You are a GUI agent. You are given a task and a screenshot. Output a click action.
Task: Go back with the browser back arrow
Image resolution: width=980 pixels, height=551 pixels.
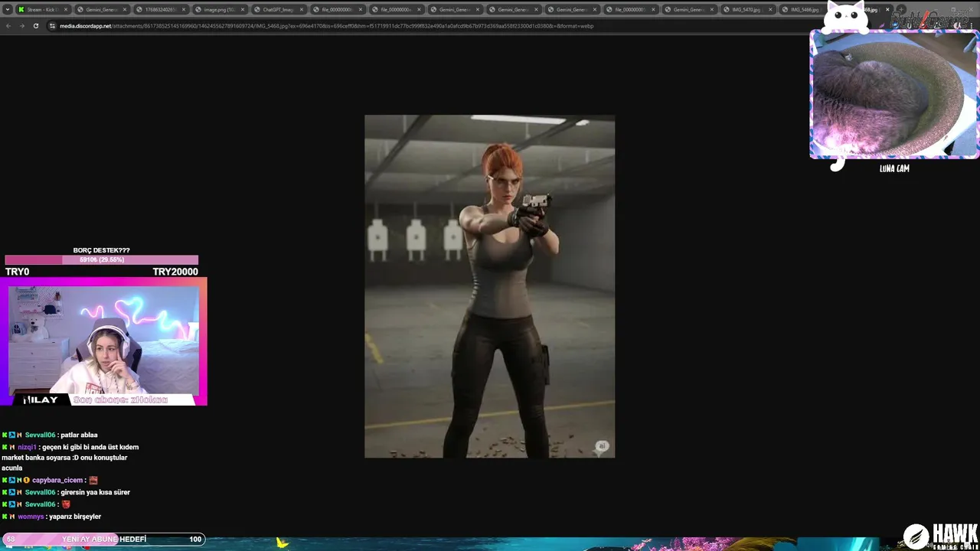point(8,26)
